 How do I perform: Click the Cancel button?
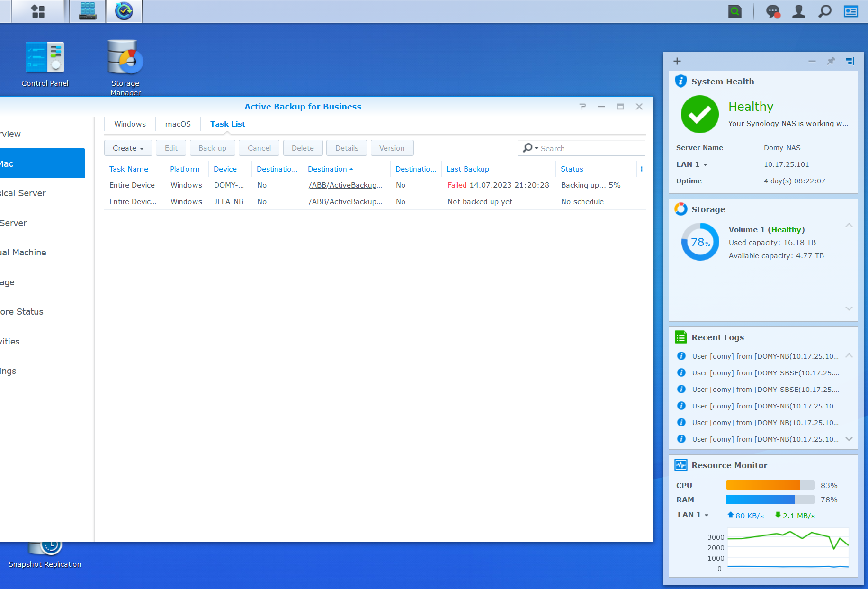coord(259,148)
